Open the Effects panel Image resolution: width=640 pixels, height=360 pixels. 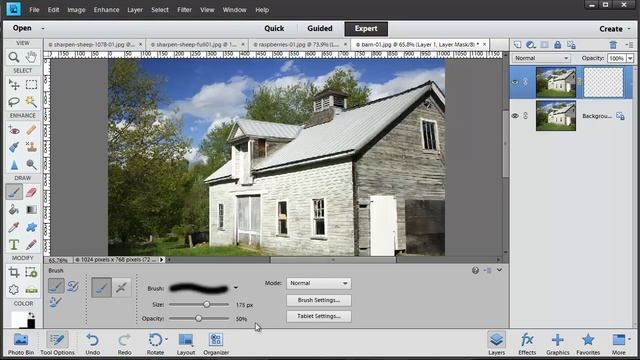(x=527, y=343)
